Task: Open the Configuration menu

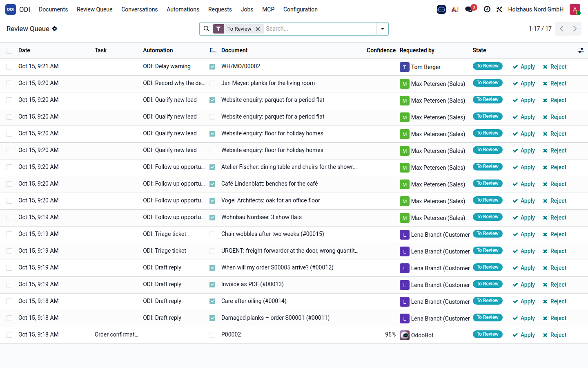Action: 301,9
